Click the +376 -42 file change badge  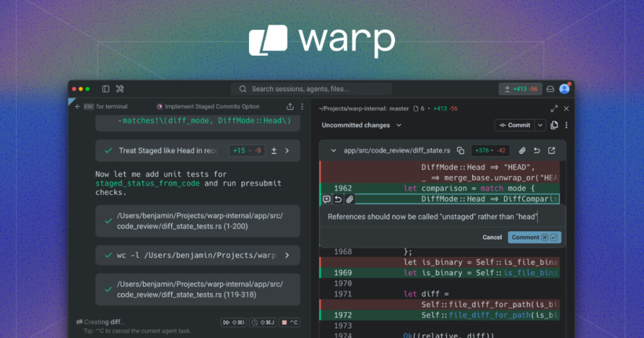tap(491, 151)
